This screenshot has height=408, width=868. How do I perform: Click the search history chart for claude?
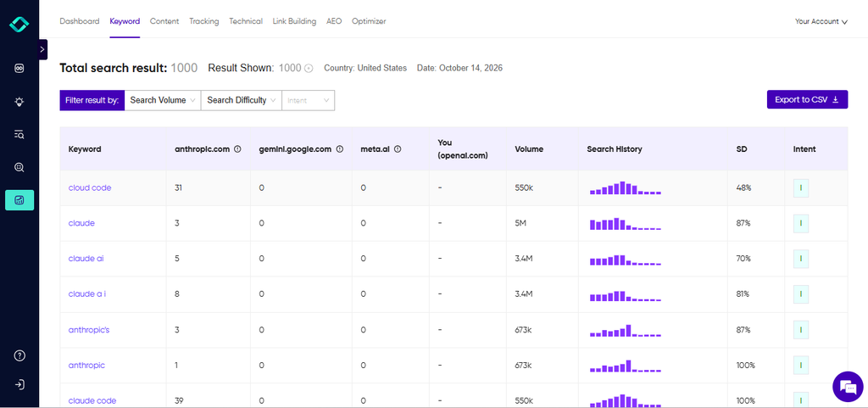[626, 224]
